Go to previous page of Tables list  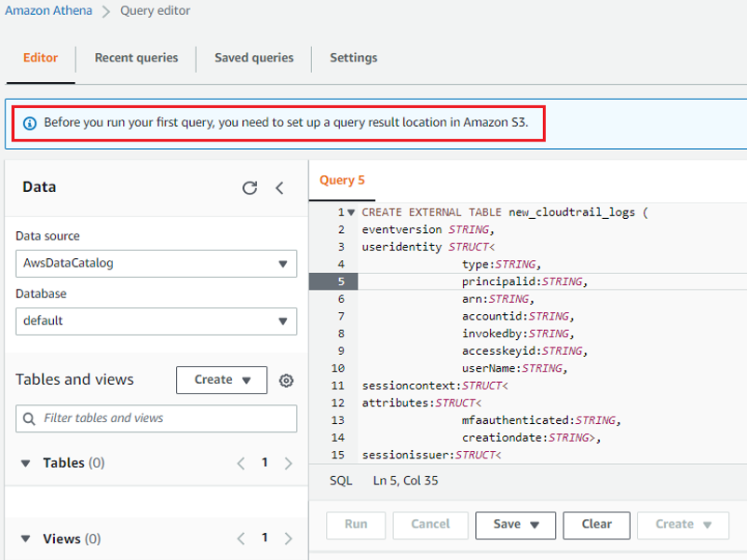coord(241,463)
